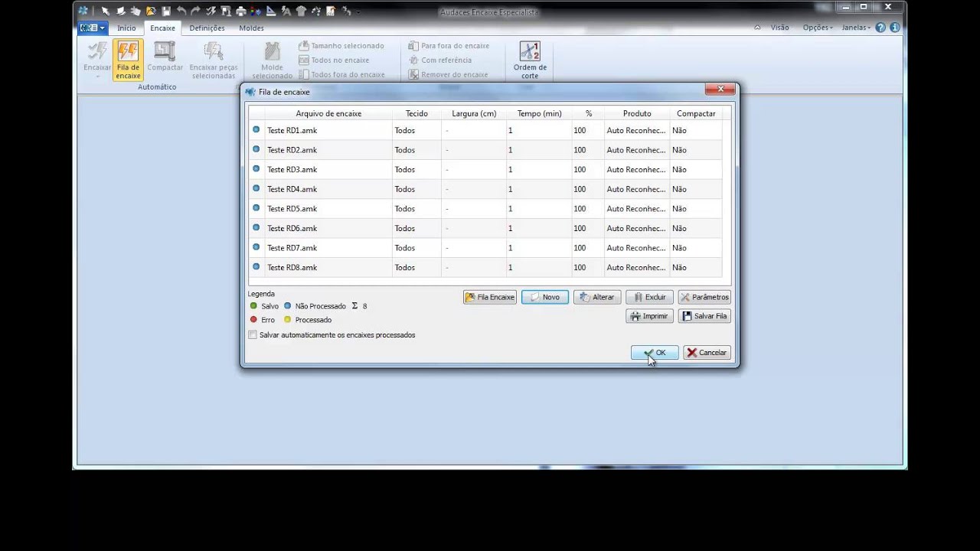The width and height of the screenshot is (980, 551).
Task: Click the Salvar Fila button
Action: pos(704,316)
